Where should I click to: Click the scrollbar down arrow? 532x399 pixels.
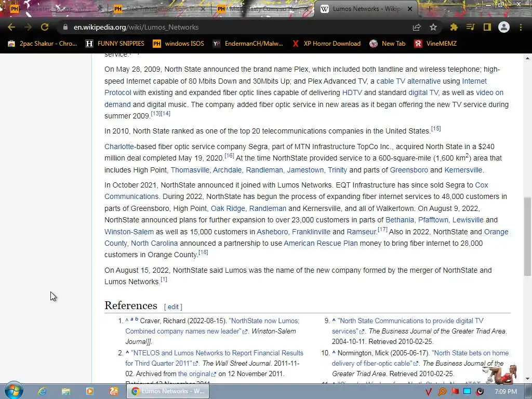[x=528, y=379]
